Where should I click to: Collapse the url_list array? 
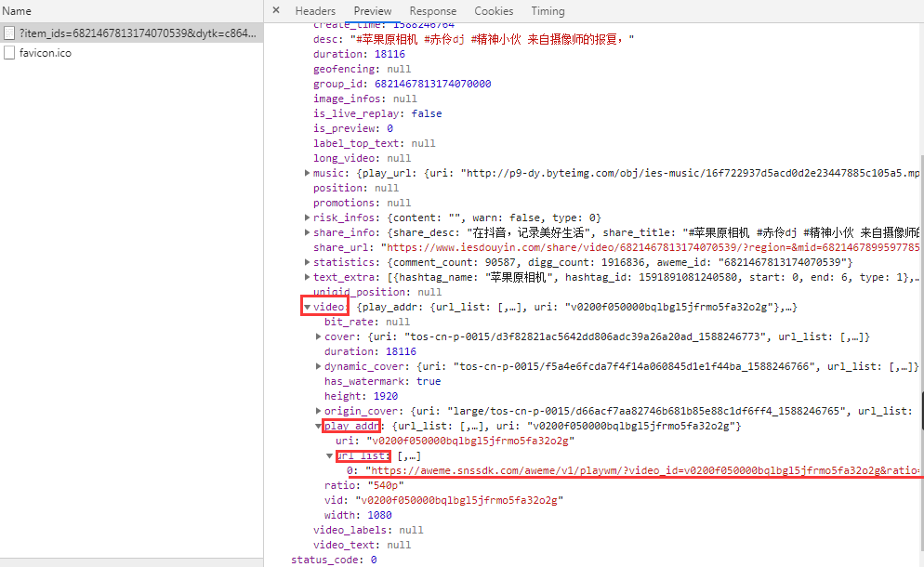point(329,455)
